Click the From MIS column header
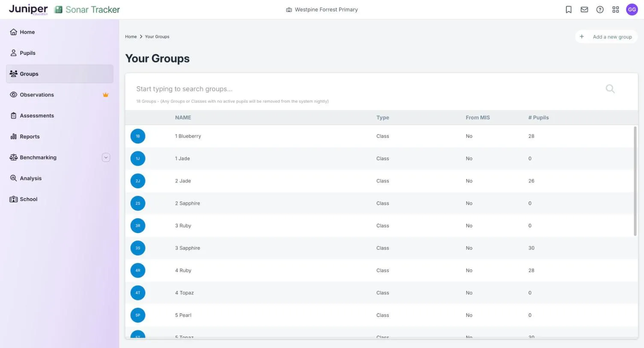Viewport: 644px width, 348px height. click(477, 117)
